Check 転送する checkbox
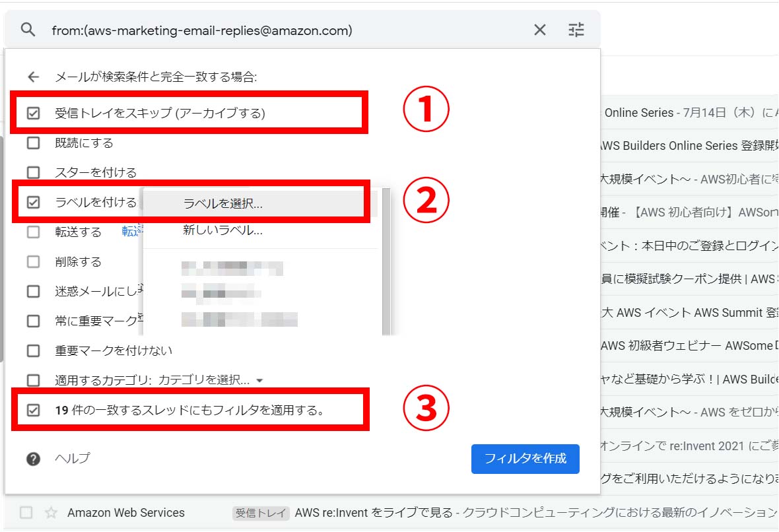 33,232
